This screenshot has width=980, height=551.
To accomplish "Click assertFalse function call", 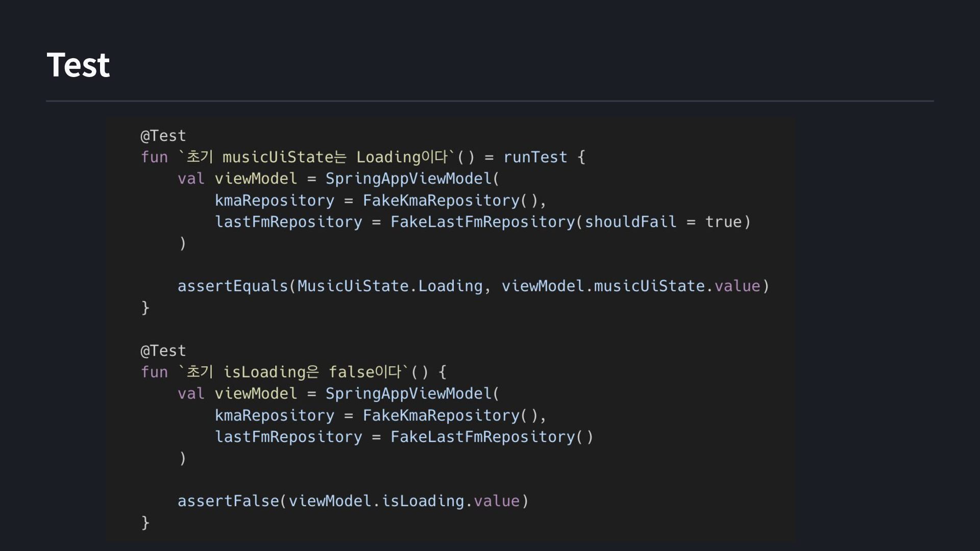I will pos(228,501).
